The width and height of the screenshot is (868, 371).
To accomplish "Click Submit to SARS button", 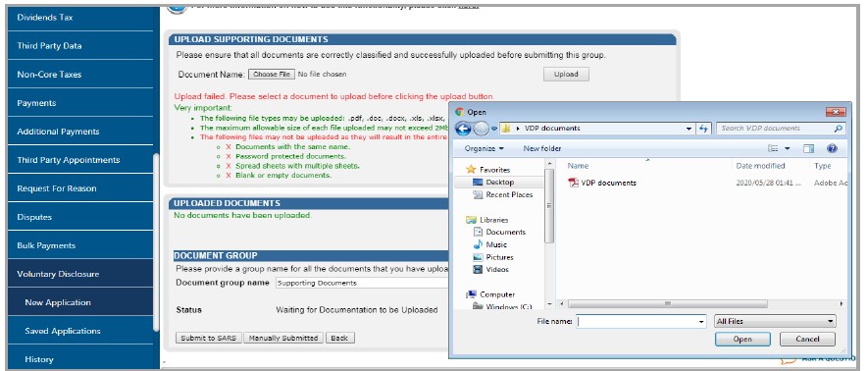I will pos(209,338).
